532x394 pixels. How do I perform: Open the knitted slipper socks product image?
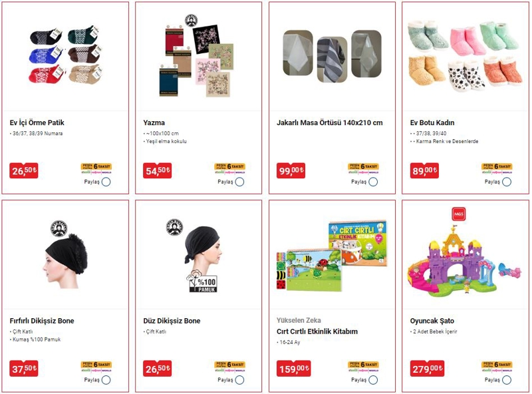[x=65, y=55]
